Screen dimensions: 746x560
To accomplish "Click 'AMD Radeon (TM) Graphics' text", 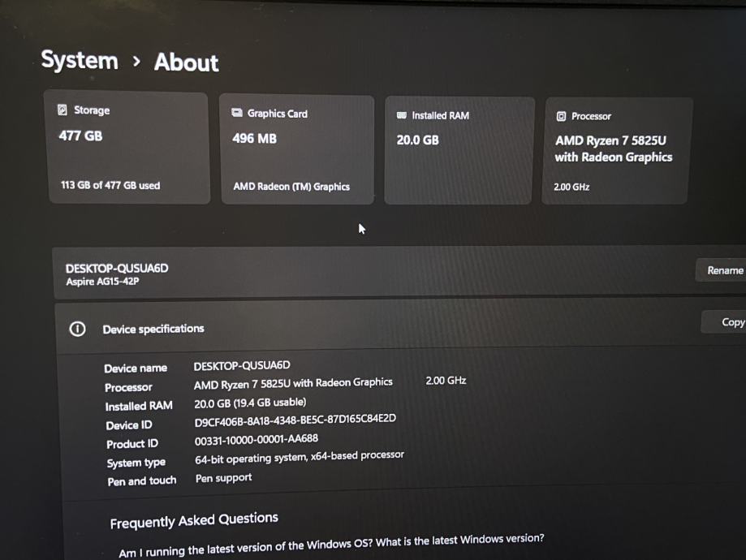I will click(x=291, y=187).
